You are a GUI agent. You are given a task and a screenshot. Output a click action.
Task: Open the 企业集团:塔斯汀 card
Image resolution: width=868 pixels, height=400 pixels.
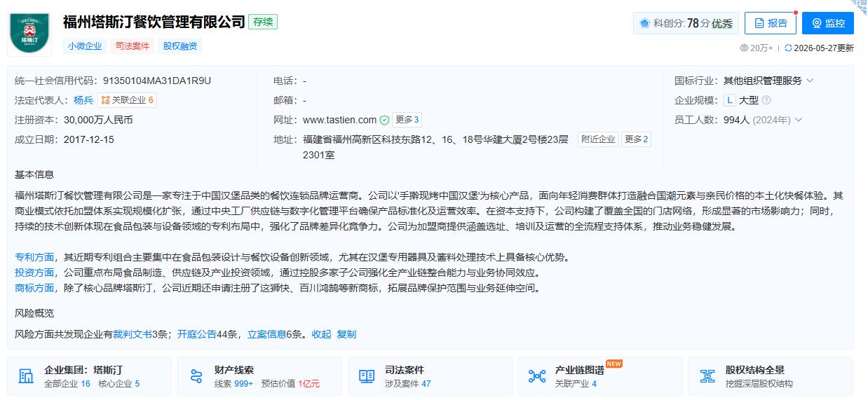coord(89,376)
